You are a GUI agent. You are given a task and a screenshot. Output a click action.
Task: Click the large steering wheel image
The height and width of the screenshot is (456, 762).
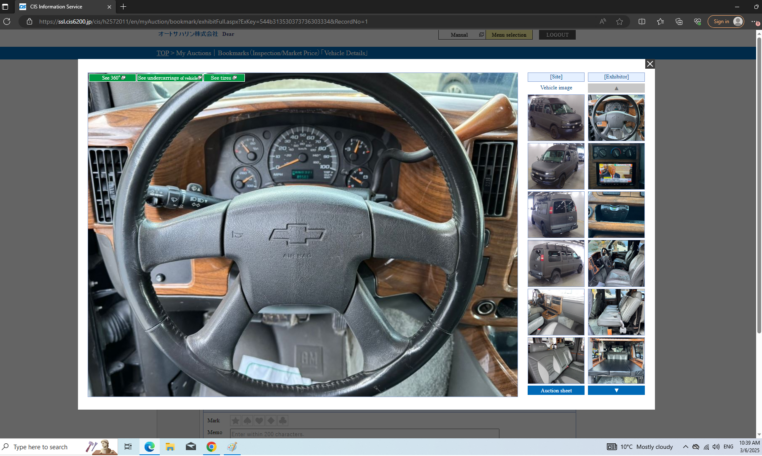click(303, 235)
